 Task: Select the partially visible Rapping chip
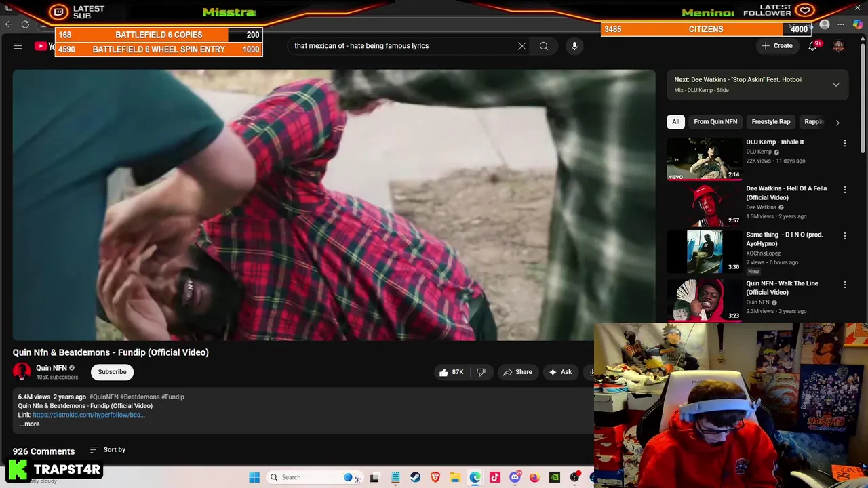pos(813,122)
